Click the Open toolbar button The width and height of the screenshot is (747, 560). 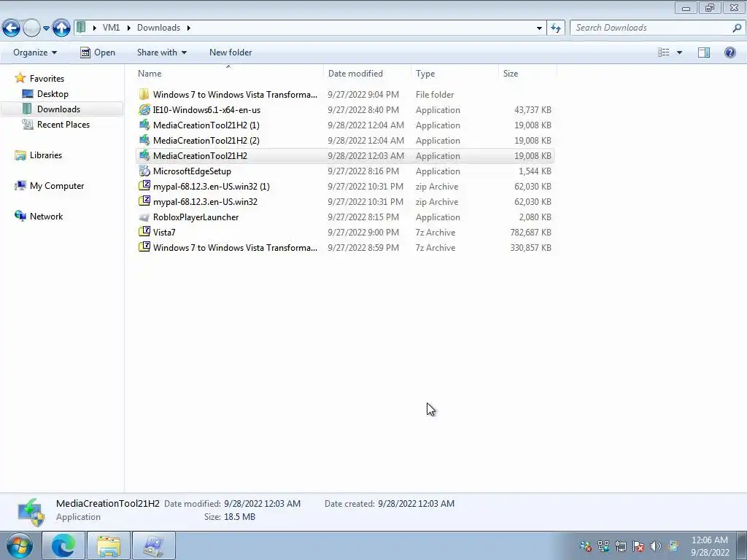(x=98, y=52)
